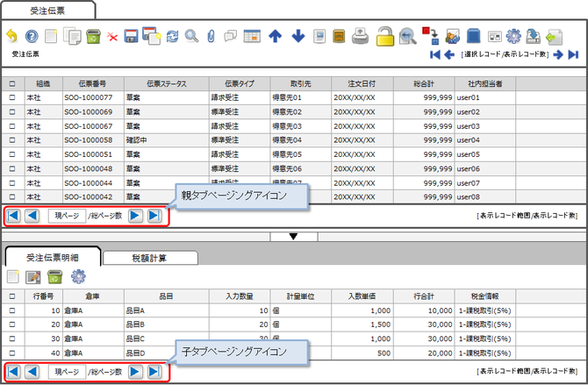
Task: Toggle select-all checkbox in detail table header
Action: pos(12,296)
